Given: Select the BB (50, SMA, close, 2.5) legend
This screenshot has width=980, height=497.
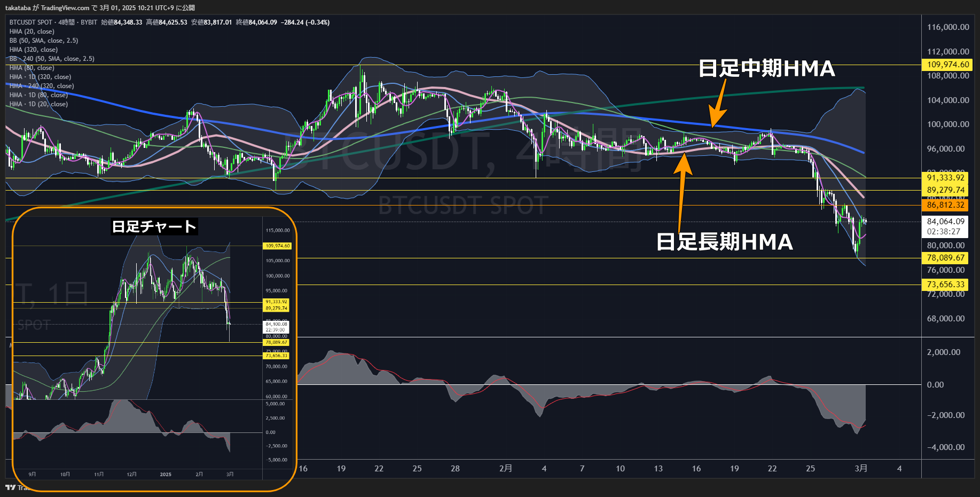Looking at the screenshot, I should pos(44,41).
